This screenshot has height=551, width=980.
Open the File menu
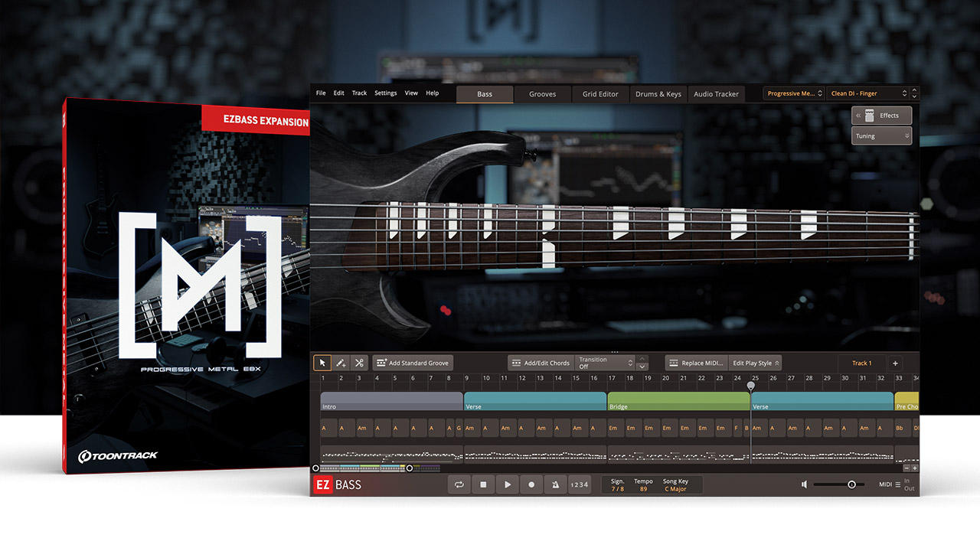point(320,93)
